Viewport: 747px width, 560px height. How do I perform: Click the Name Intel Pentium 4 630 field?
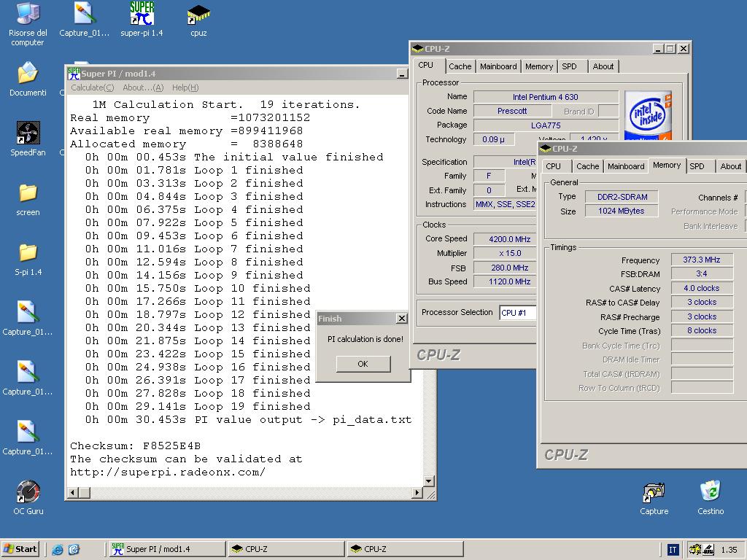546,97
